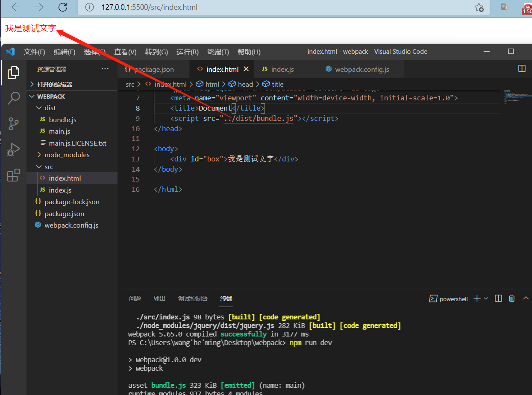Open the 运行(R) menu
The height and width of the screenshot is (395, 532).
click(188, 52)
